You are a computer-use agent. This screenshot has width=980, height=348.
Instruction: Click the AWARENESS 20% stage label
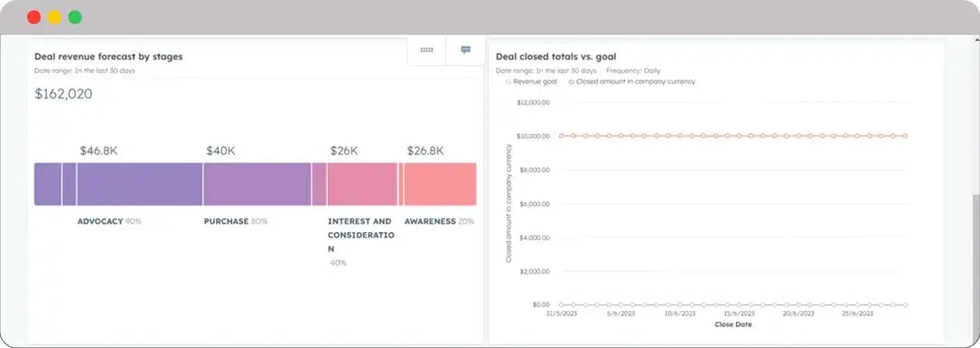439,221
